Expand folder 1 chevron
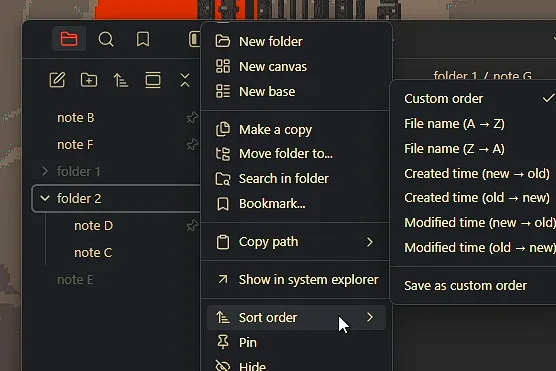 [45, 171]
